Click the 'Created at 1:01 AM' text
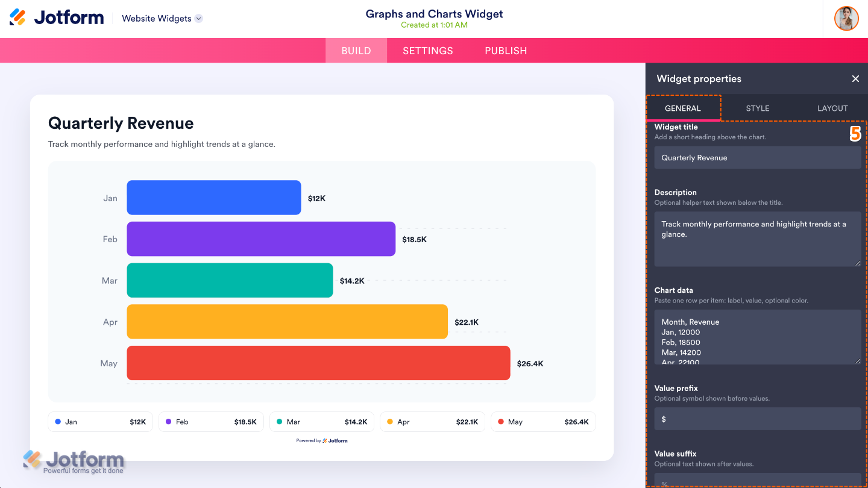The width and height of the screenshot is (868, 488). 434,25
